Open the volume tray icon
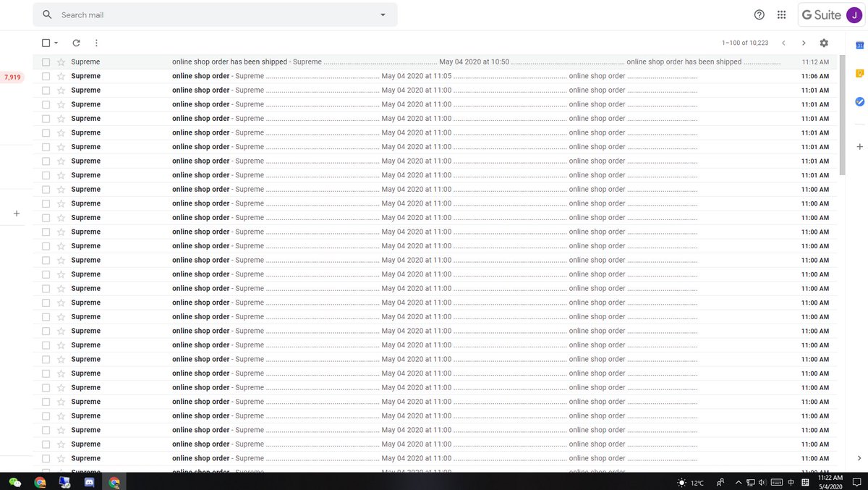The width and height of the screenshot is (868, 490). pyautogui.click(x=762, y=482)
